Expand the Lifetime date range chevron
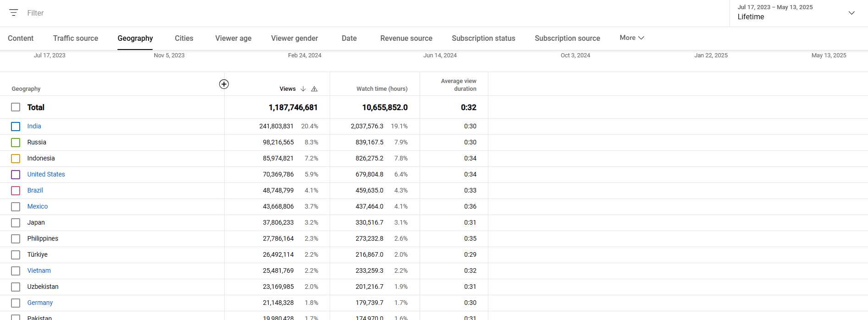 click(x=851, y=13)
